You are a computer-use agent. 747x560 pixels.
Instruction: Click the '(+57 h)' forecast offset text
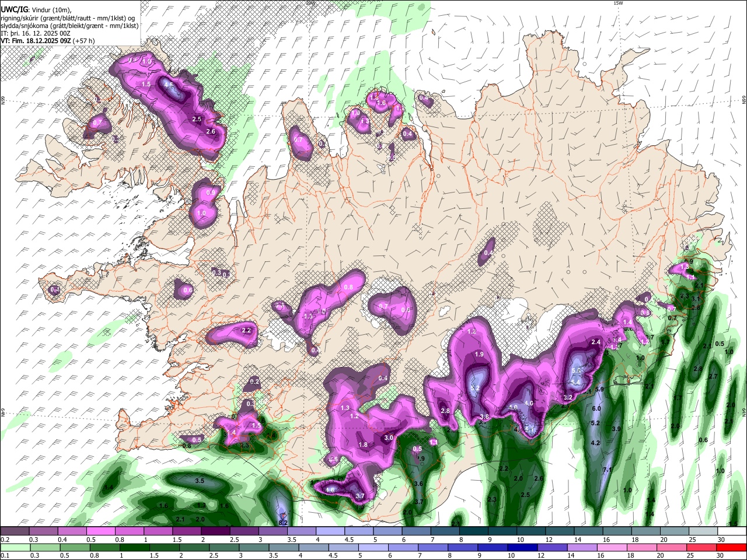point(84,41)
